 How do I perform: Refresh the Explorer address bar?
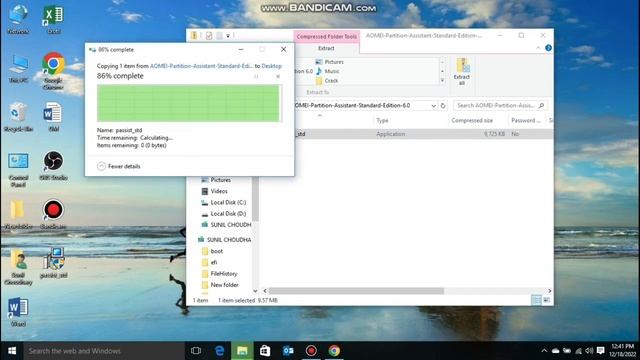coord(443,105)
